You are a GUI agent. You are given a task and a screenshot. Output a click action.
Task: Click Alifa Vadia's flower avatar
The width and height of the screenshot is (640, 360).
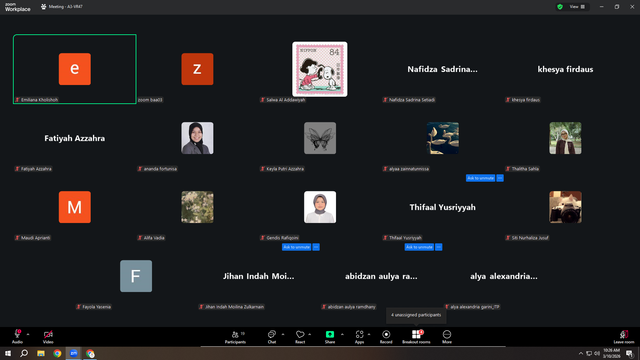click(x=197, y=207)
